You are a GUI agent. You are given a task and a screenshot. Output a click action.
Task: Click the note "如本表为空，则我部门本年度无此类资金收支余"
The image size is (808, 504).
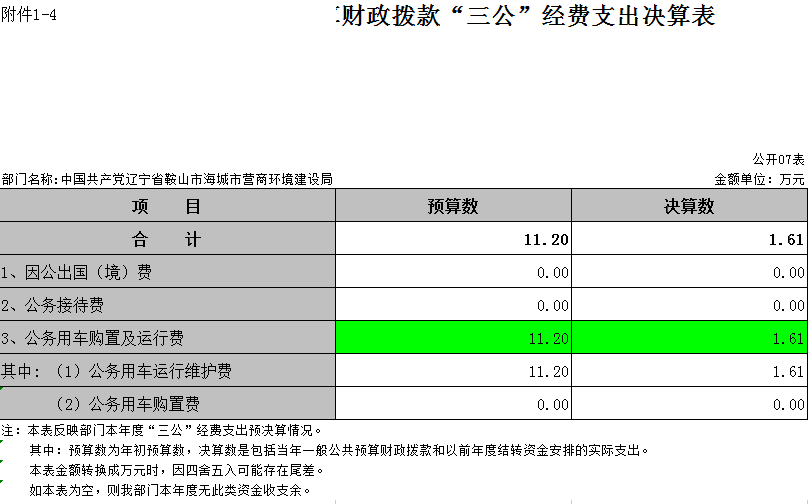[x=170, y=490]
